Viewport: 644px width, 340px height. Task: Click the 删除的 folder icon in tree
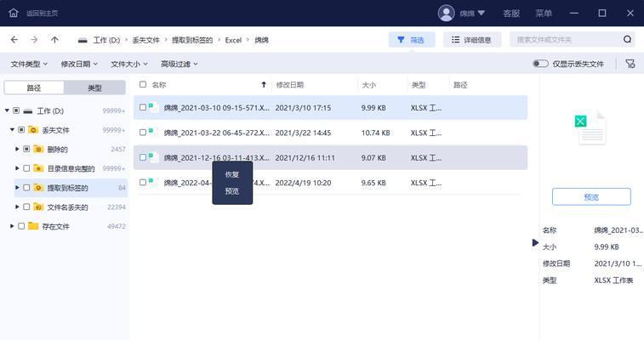[x=38, y=149]
